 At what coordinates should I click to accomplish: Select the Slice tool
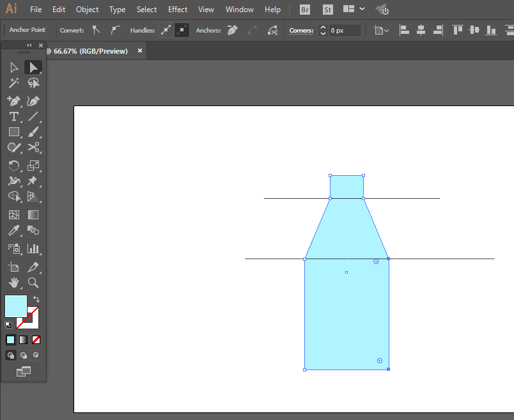pyautogui.click(x=33, y=267)
